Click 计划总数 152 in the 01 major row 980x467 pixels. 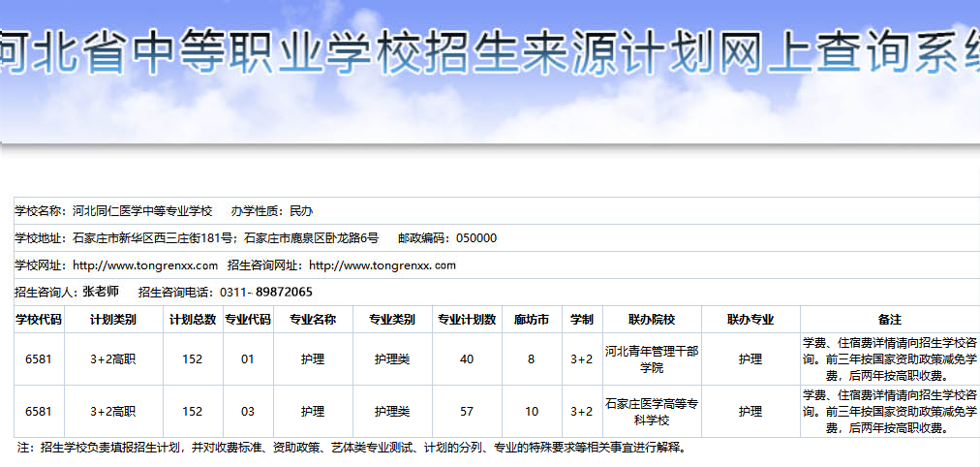[x=193, y=359]
